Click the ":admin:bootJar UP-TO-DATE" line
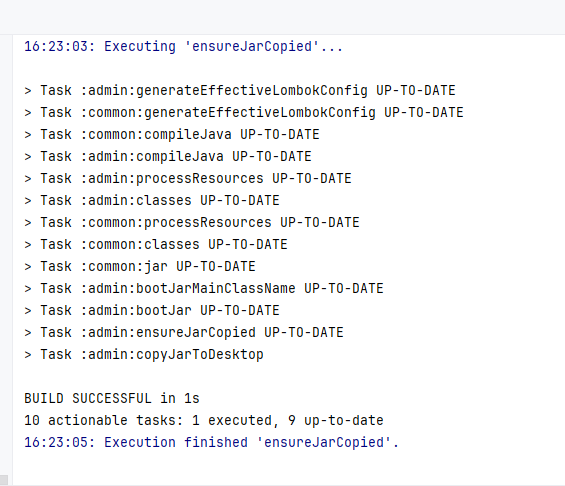Screen dimensions: 565x486 coord(151,311)
